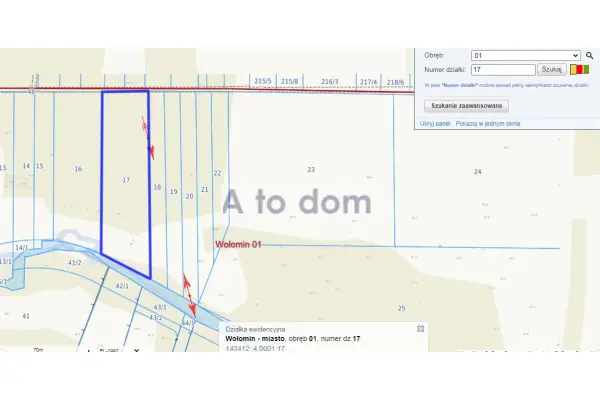Click parcel label 216/3
Viewport: 600px width, 400px height.
[x=330, y=82]
